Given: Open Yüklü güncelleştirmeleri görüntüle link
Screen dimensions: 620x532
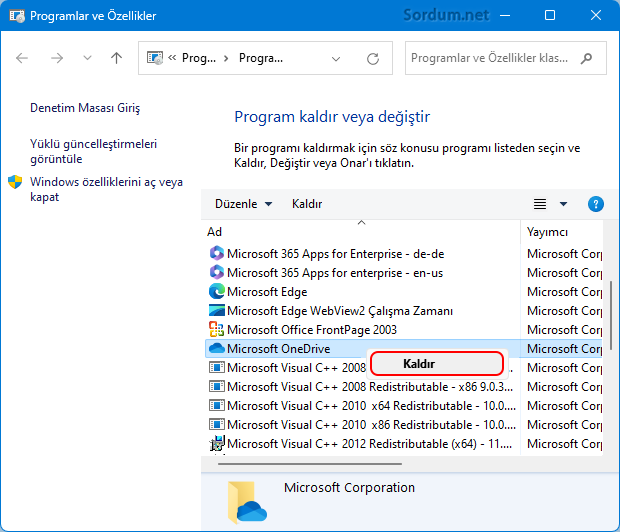Looking at the screenshot, I should click(93, 151).
